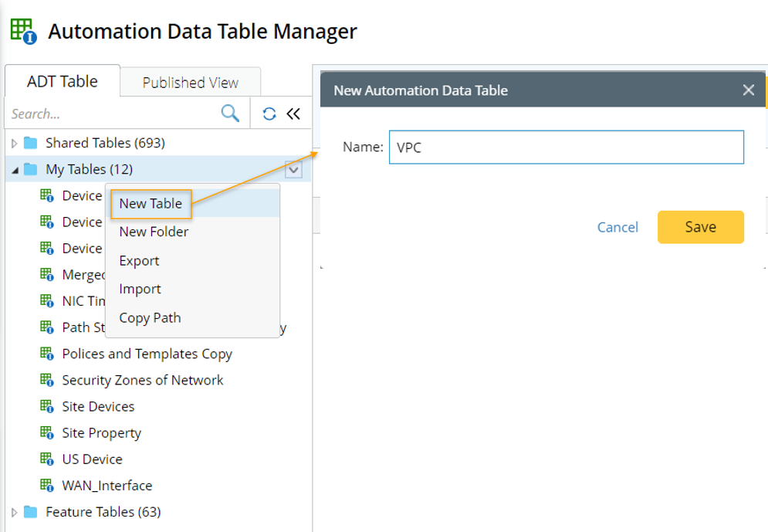Select Copy Path menu entry
This screenshot has width=768, height=532.
(150, 317)
